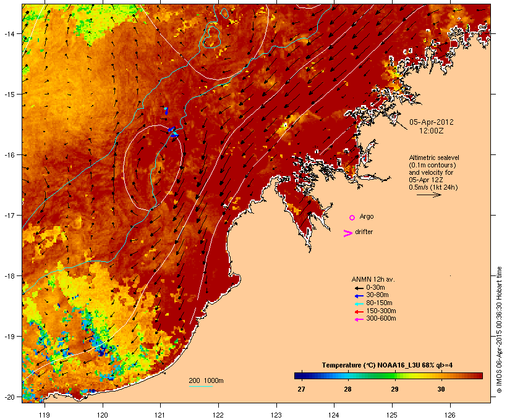
Task: Click the 80-150m depth label
Action: (379, 303)
